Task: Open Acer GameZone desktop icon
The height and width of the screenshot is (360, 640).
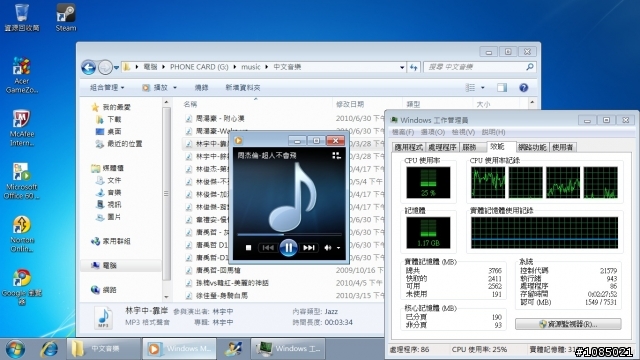Action: [x=22, y=76]
